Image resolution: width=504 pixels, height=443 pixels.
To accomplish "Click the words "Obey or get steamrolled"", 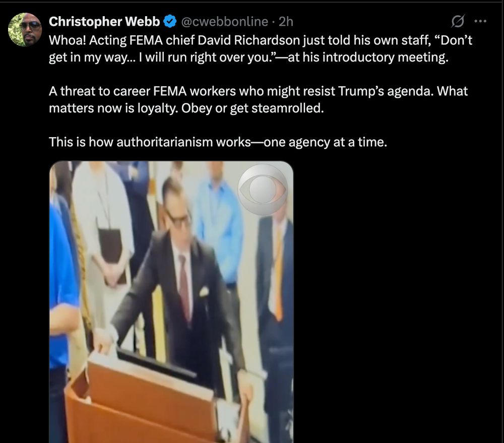I will (x=253, y=108).
